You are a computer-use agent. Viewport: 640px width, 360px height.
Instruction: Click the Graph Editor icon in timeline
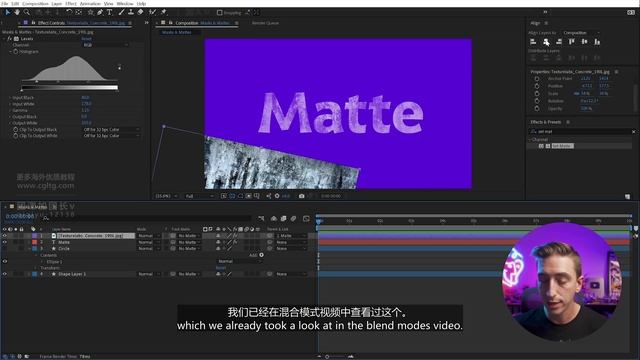coord(306,219)
